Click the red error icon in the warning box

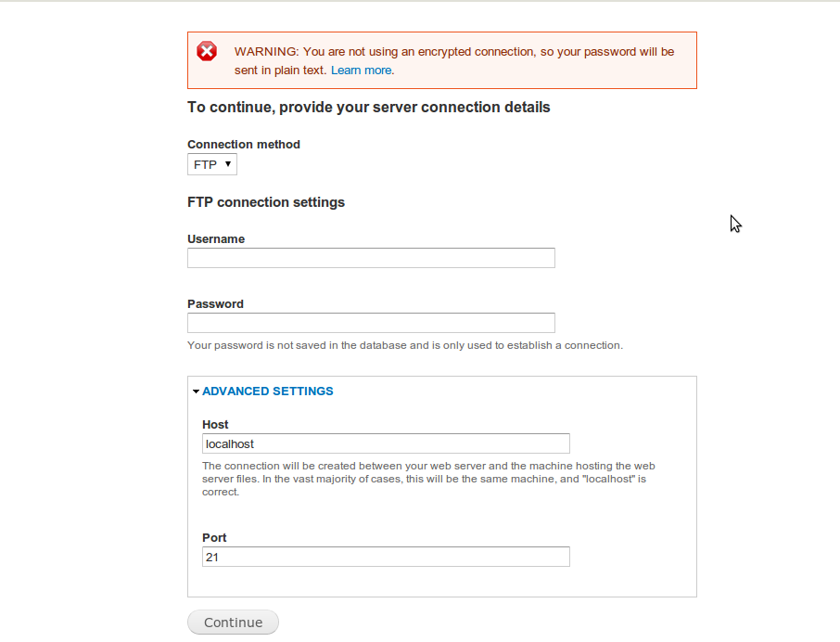[x=207, y=52]
